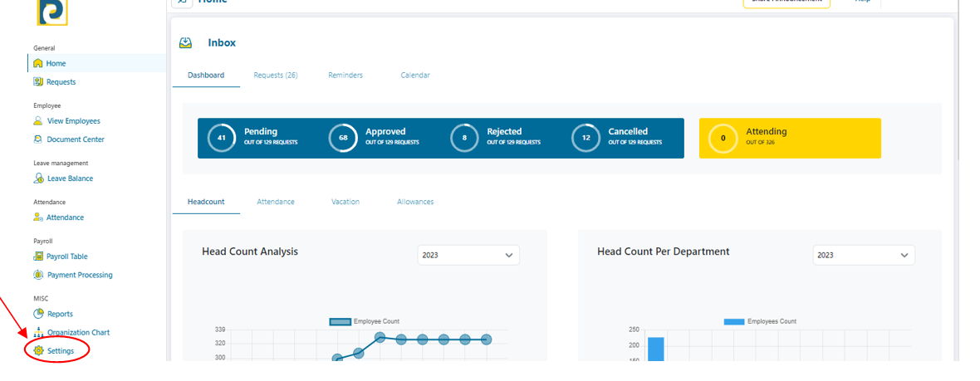This screenshot has height=381, width=980.
Task: Toggle the Employee Count legend item
Action: click(x=365, y=322)
